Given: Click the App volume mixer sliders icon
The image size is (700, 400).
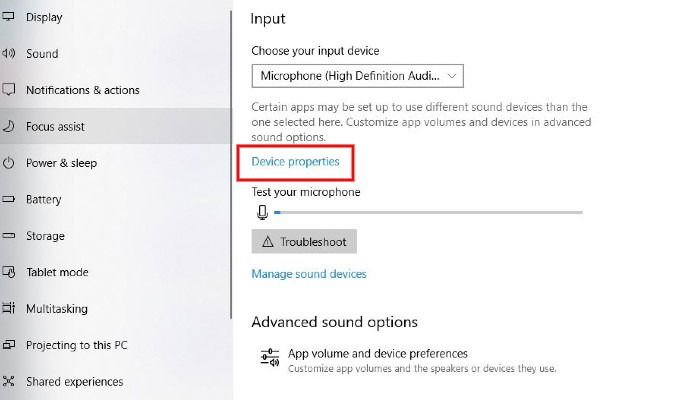Looking at the screenshot, I should pyautogui.click(x=270, y=358).
